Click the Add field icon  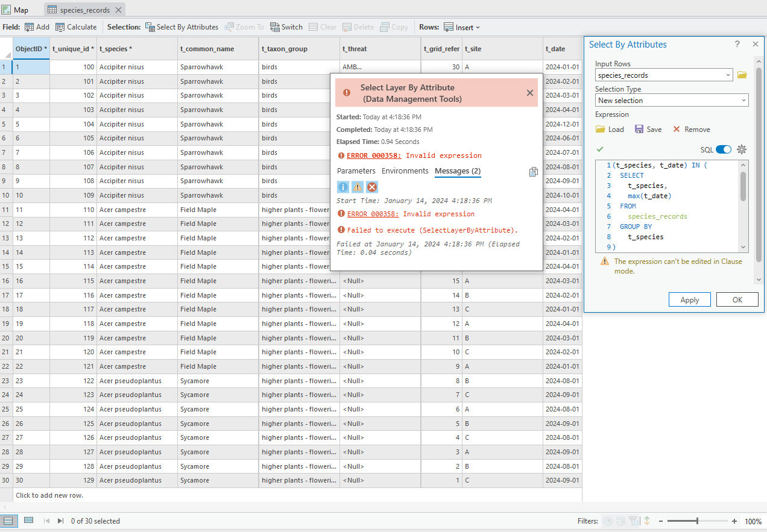coord(30,27)
